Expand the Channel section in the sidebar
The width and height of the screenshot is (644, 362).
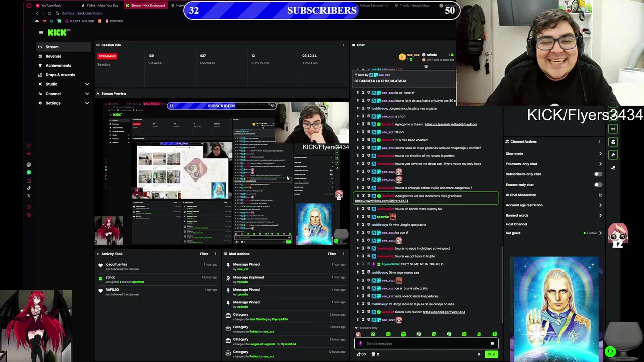click(x=63, y=94)
